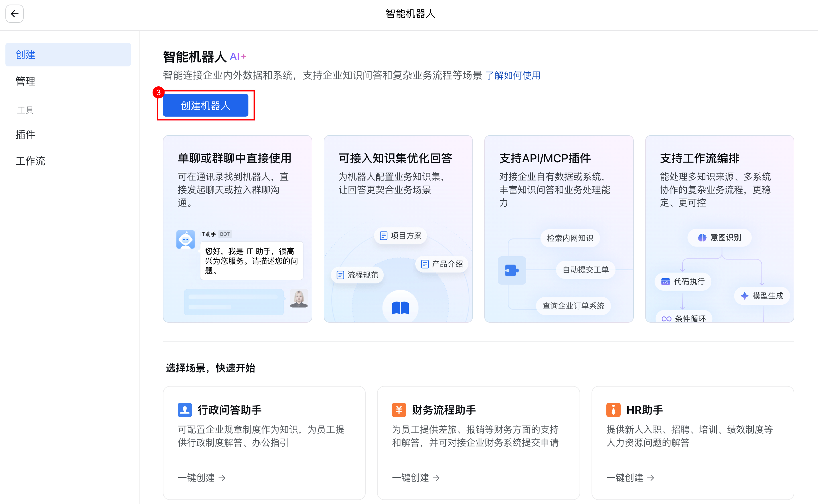
Task: Click the HR助手 title
Action: pyautogui.click(x=645, y=410)
